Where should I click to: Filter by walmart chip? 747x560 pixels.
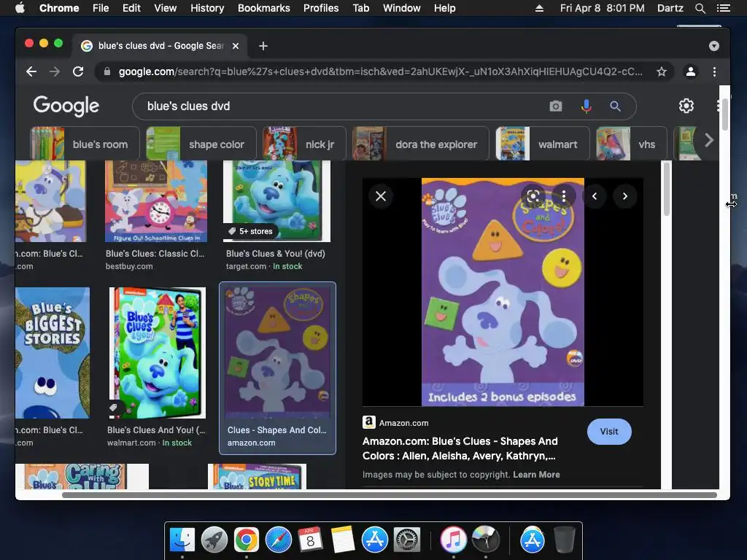tap(542, 144)
